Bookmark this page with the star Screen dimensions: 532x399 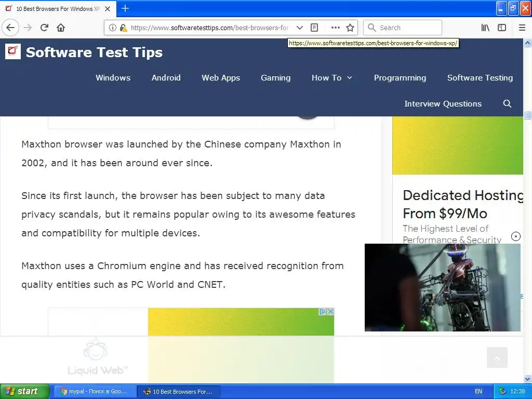[x=350, y=28]
